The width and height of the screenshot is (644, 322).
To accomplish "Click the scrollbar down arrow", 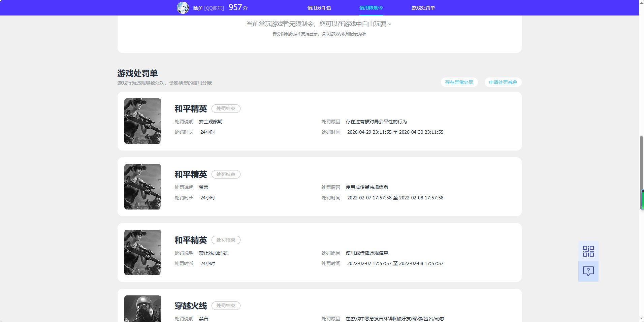I will [641, 319].
